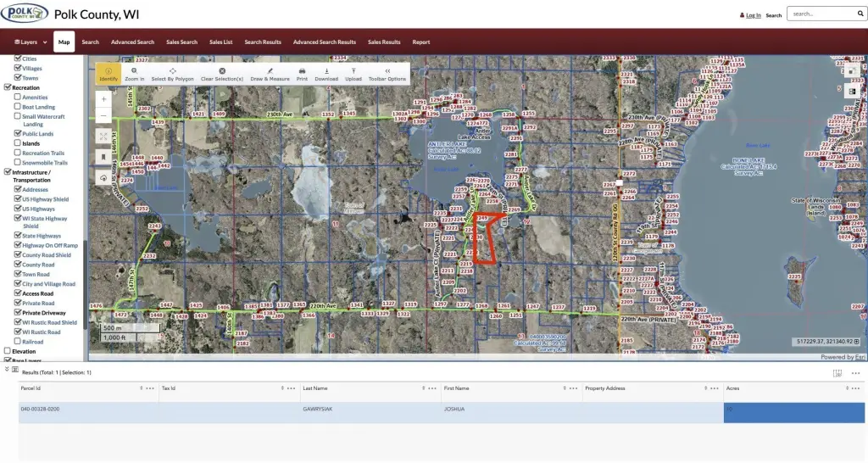Open the Sales Results tab
Screen dimensions: 868x463
tap(384, 42)
